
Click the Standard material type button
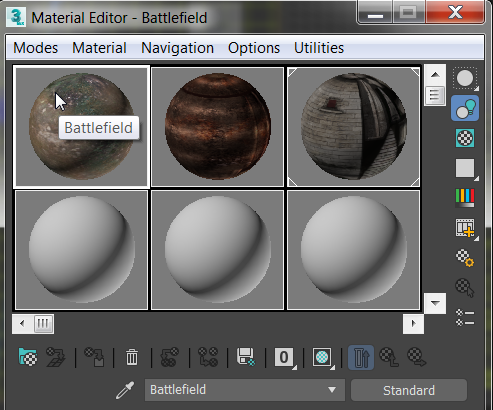(409, 390)
